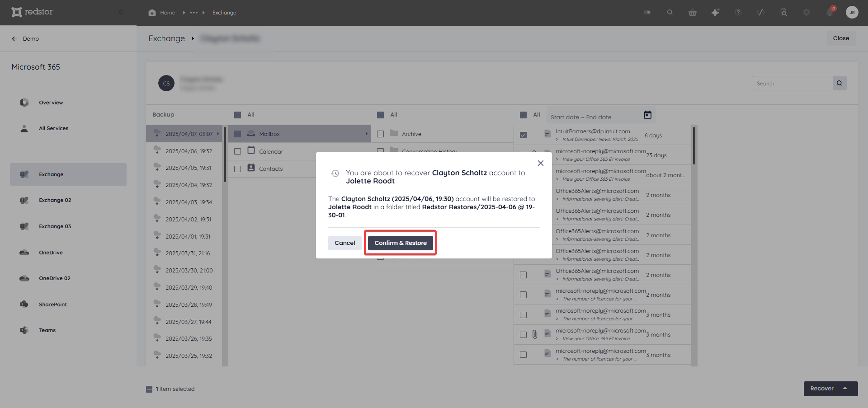The width and height of the screenshot is (868, 408).
Task: Expand the Mailbox row arrow
Action: 366,134
